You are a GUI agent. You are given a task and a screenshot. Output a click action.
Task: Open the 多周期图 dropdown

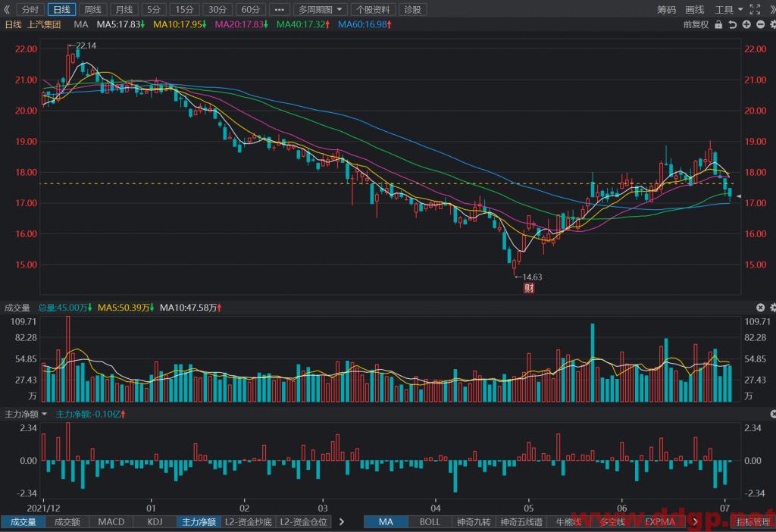point(321,10)
